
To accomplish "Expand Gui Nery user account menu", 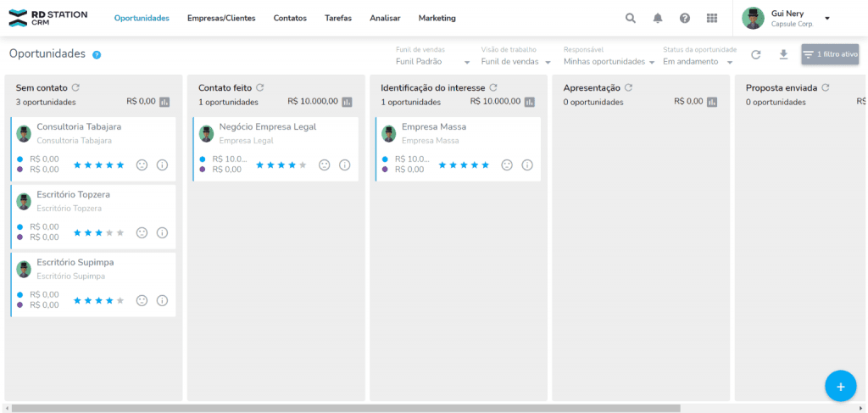I will tap(827, 18).
